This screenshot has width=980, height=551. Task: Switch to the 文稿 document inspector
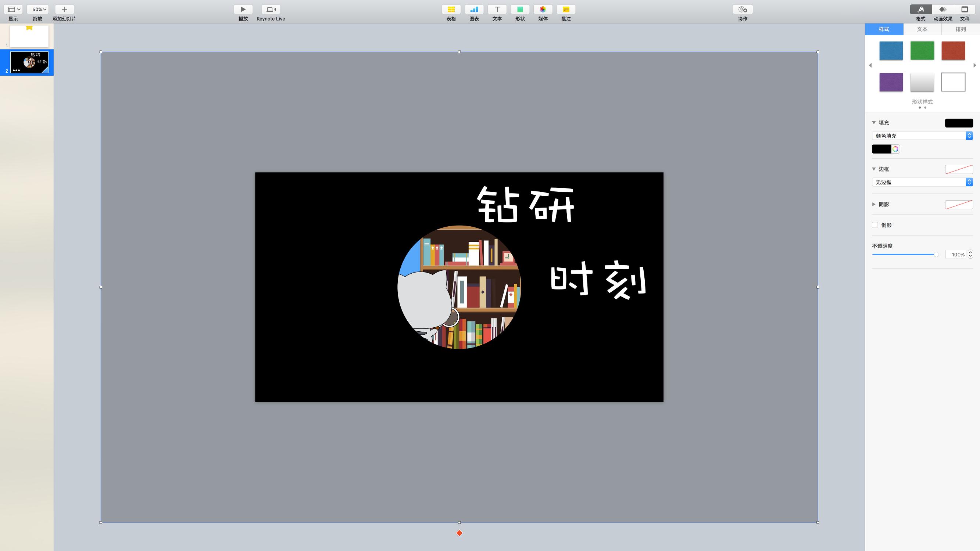[x=965, y=10]
